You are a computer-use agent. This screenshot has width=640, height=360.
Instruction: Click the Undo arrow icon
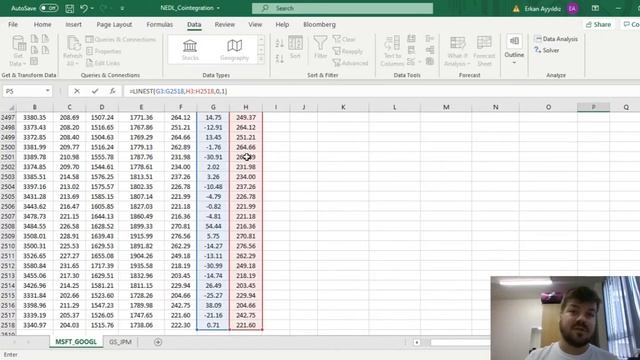(x=84, y=8)
